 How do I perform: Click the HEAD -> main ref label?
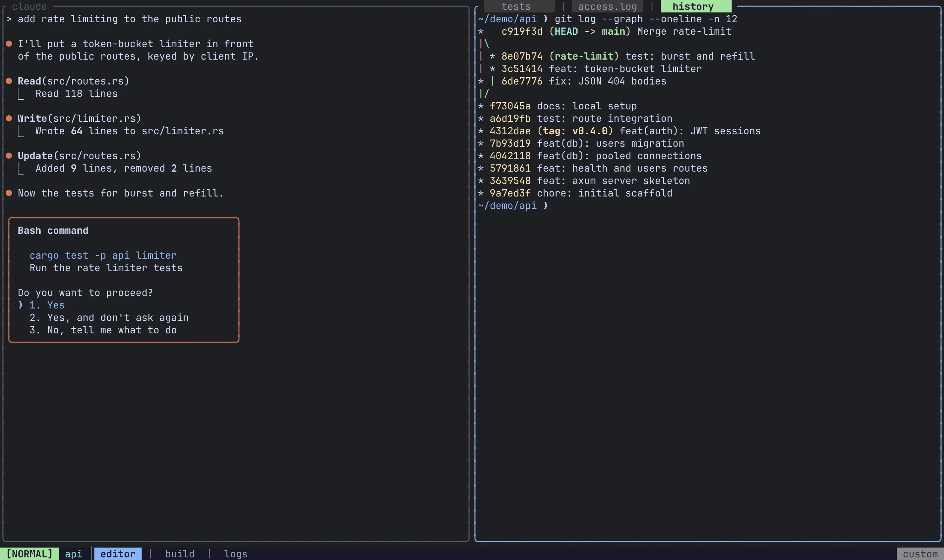[590, 31]
